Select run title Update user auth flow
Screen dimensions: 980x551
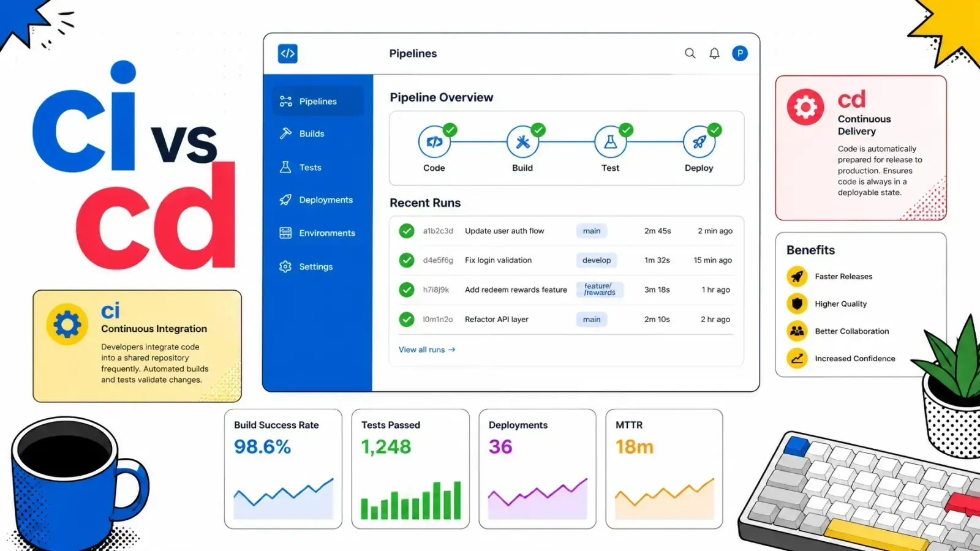point(504,231)
